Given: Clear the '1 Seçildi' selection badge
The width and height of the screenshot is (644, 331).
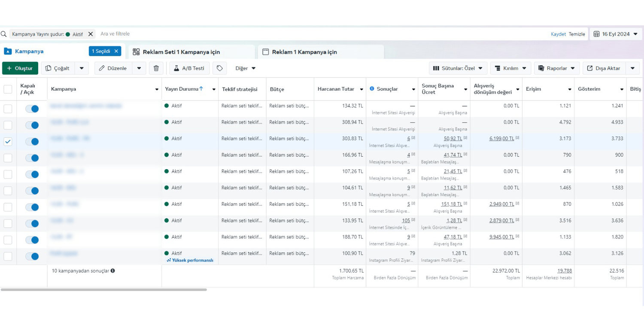Looking at the screenshot, I should pos(116,51).
